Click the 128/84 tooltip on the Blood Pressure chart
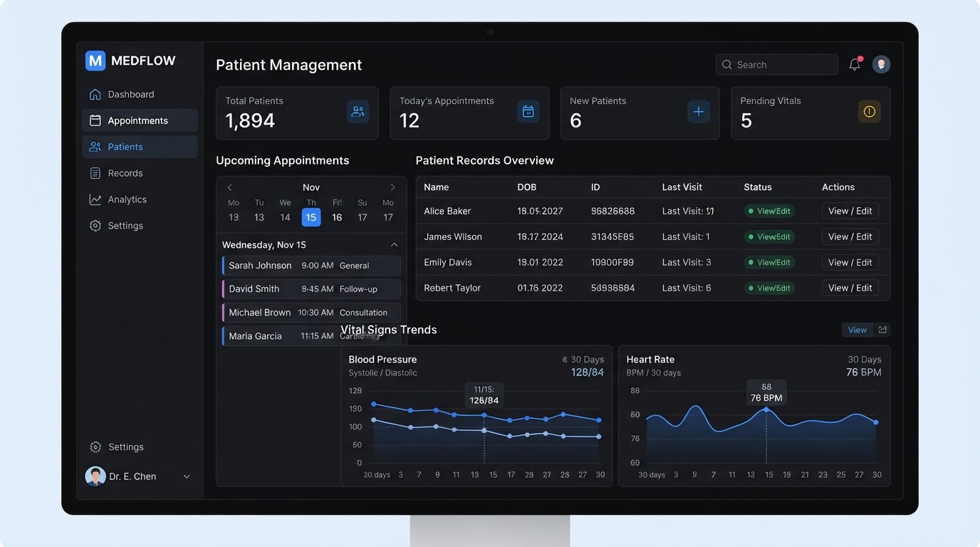Screen dimensions: 980x547 pos(484,395)
